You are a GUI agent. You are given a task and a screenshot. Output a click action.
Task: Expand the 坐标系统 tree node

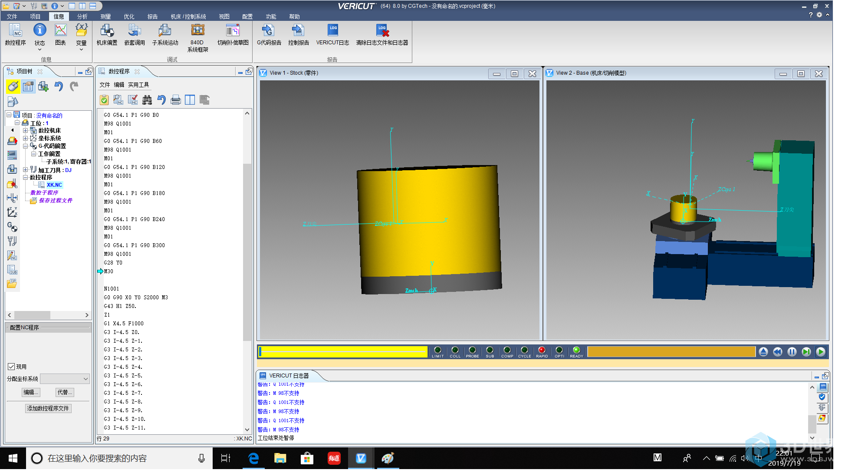click(25, 138)
